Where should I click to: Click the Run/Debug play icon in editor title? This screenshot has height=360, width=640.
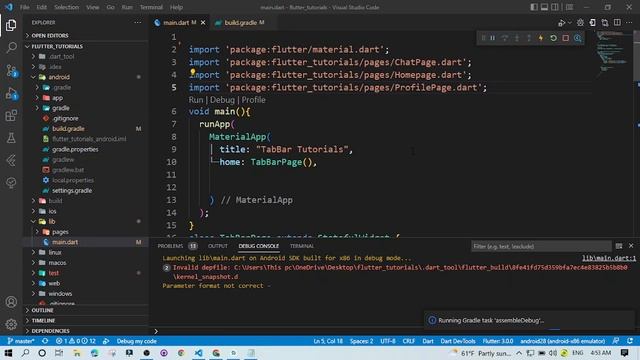562,23
